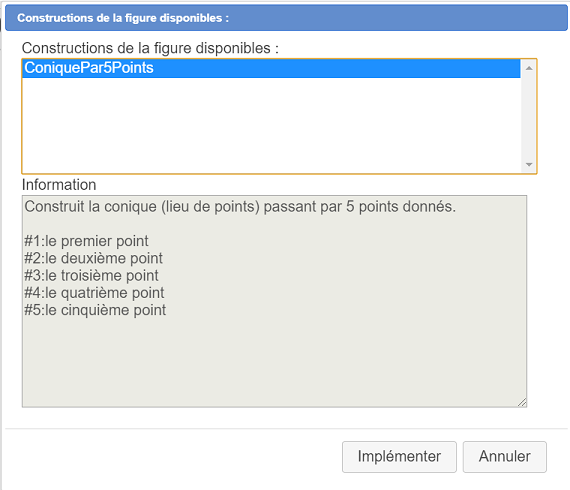Focus the Information text box
This screenshot has height=490, width=570.
point(274,301)
